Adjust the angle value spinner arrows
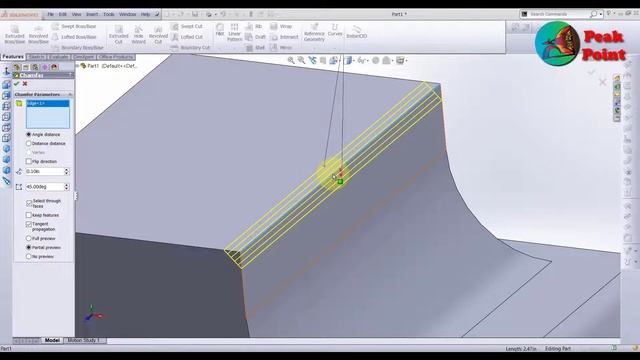Viewport: 640px width, 360px height. click(x=67, y=187)
